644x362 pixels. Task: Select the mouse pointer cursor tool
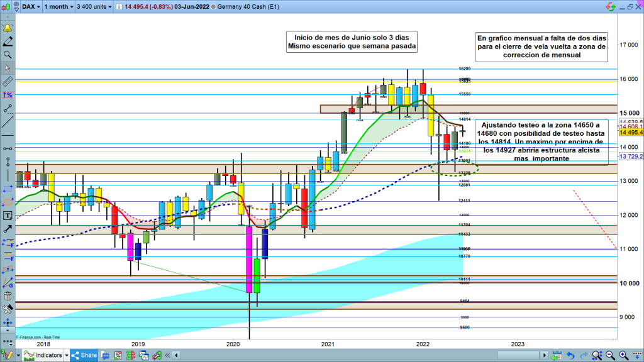click(8, 68)
